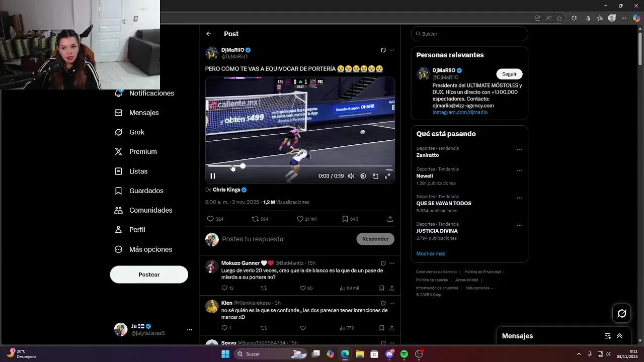Open Notificaciones in sidebar
Image resolution: width=644 pixels, height=362 pixels.
(145, 94)
